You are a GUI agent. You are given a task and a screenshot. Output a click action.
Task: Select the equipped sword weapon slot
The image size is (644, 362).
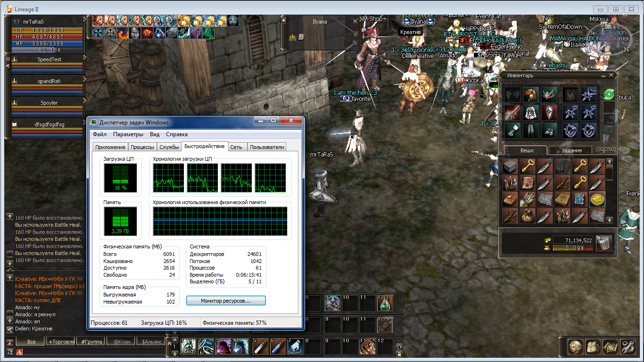(512, 113)
